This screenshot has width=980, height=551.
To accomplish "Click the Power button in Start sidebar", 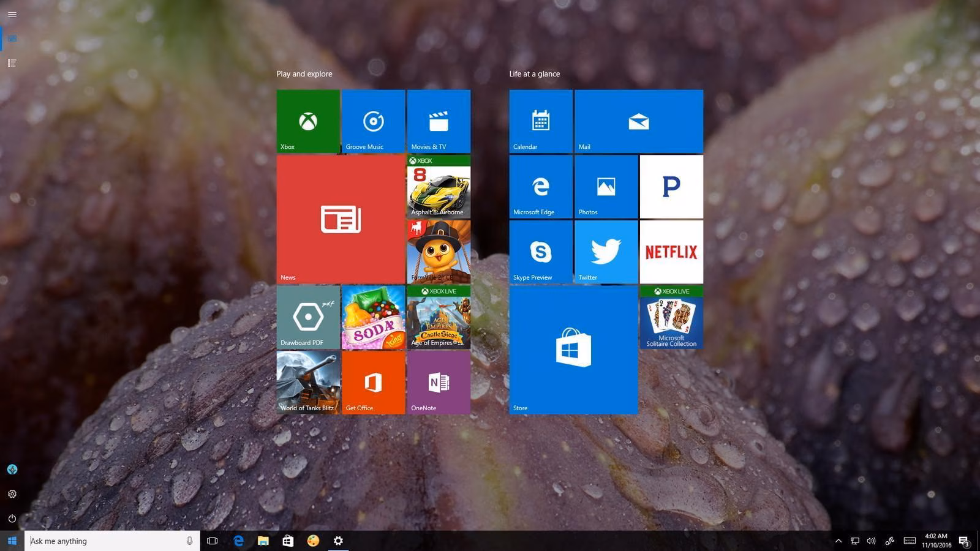I will coord(12,519).
